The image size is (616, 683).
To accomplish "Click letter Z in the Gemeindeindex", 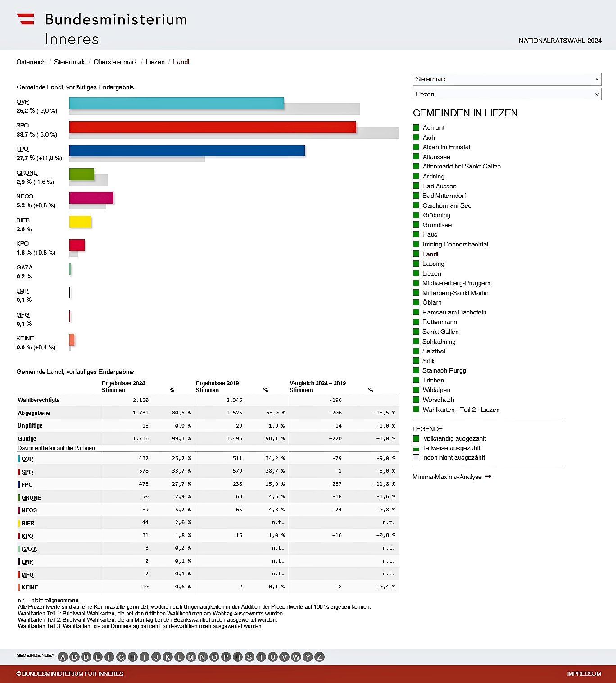I will [x=319, y=657].
